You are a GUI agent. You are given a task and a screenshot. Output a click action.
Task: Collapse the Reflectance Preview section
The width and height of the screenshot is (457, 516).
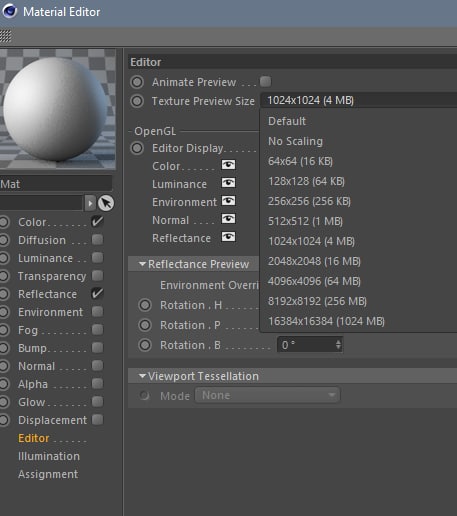tap(142, 264)
